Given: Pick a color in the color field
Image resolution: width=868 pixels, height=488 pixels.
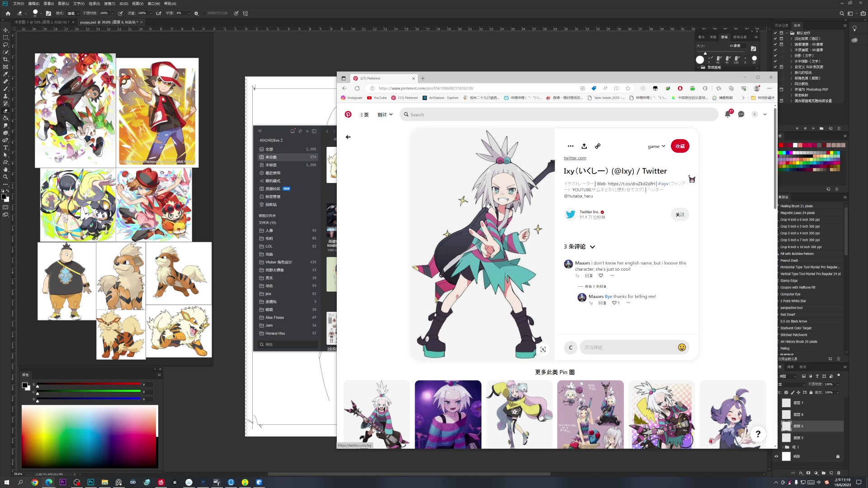Looking at the screenshot, I should tap(90, 436).
